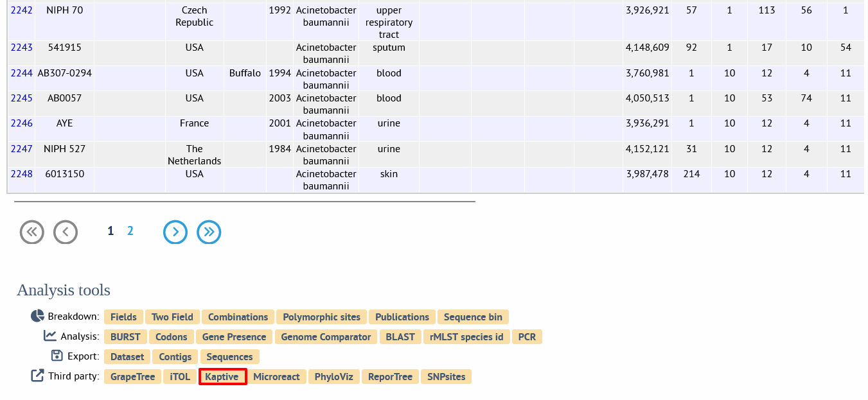Go to the first page icon
The height and width of the screenshot is (400, 868).
point(32,232)
